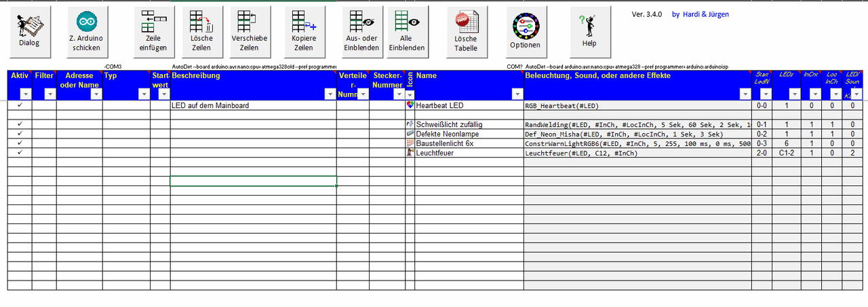Image resolution: width=868 pixels, height=307 pixels.
Task: Toggle Aktiv checkmark for Leuchtfeuer row
Action: point(20,153)
